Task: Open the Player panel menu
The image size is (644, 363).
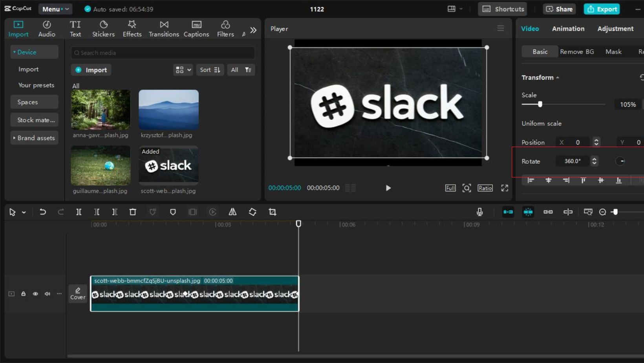Action: [x=501, y=28]
